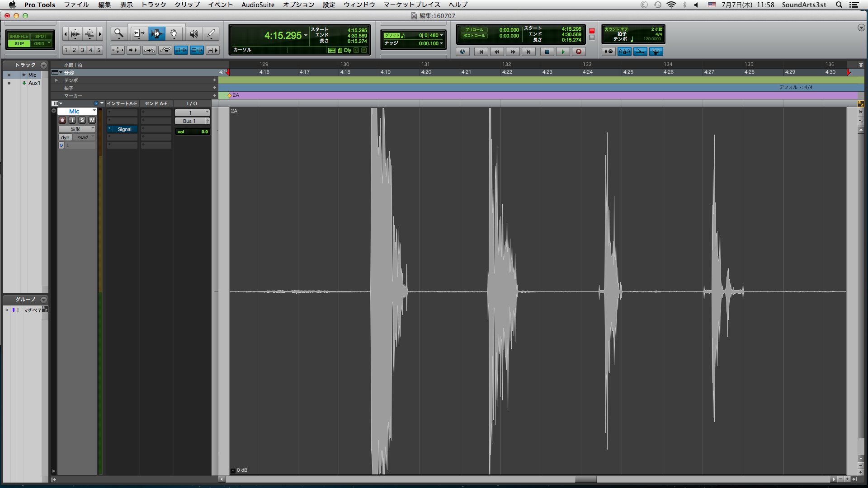Toggle MIDI Merge button

640,52
